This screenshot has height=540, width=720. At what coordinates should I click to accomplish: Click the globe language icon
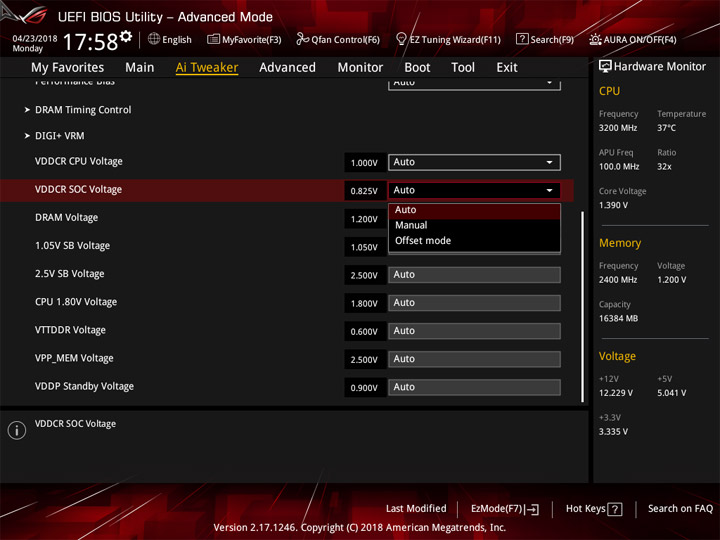click(x=154, y=39)
